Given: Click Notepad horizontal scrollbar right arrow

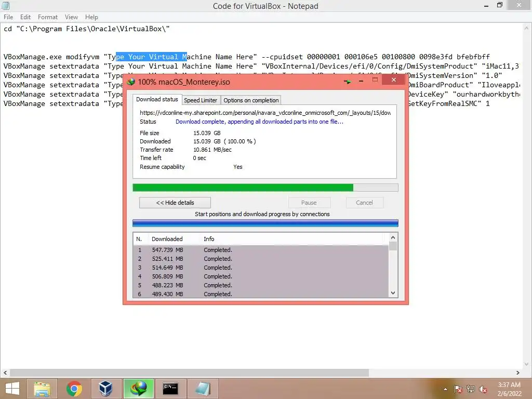Looking at the screenshot, I should (x=518, y=373).
